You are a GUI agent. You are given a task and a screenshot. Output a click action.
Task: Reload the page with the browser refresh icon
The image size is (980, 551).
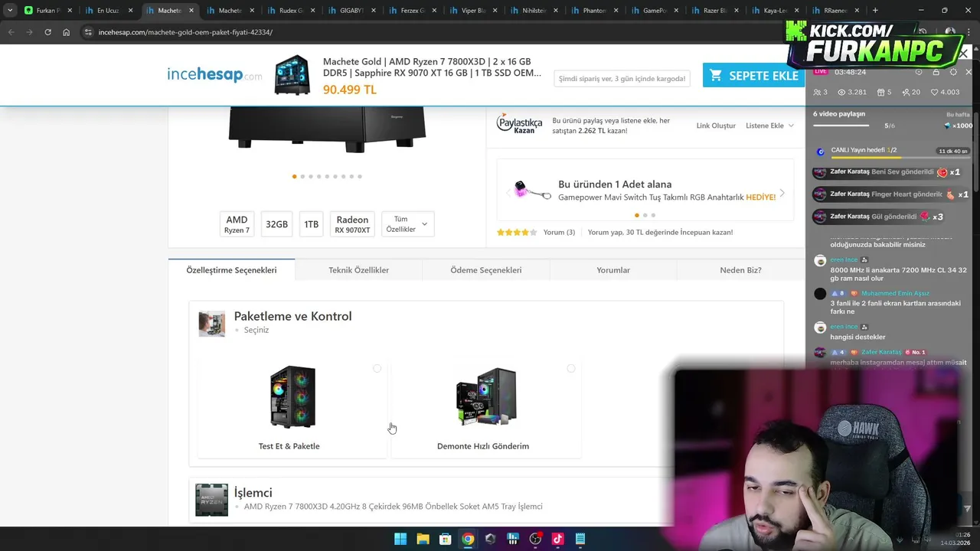[x=47, y=32]
